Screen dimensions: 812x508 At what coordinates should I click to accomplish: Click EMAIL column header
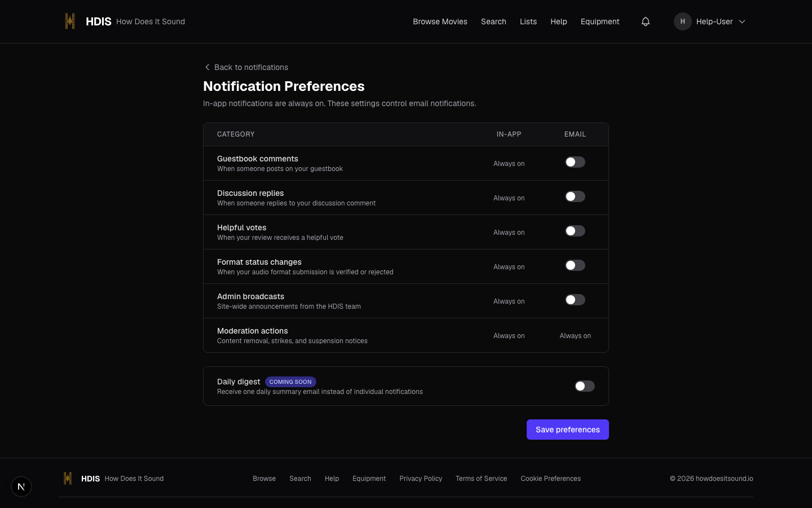575,134
